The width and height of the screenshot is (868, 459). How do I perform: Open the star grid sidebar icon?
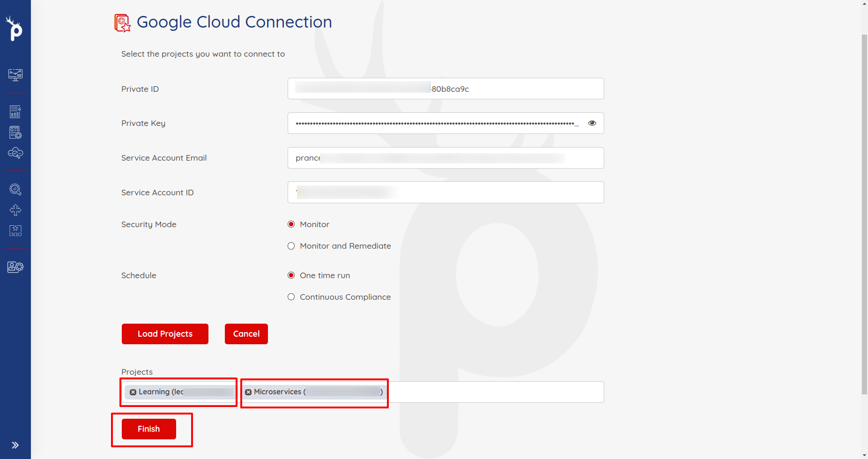(x=15, y=230)
